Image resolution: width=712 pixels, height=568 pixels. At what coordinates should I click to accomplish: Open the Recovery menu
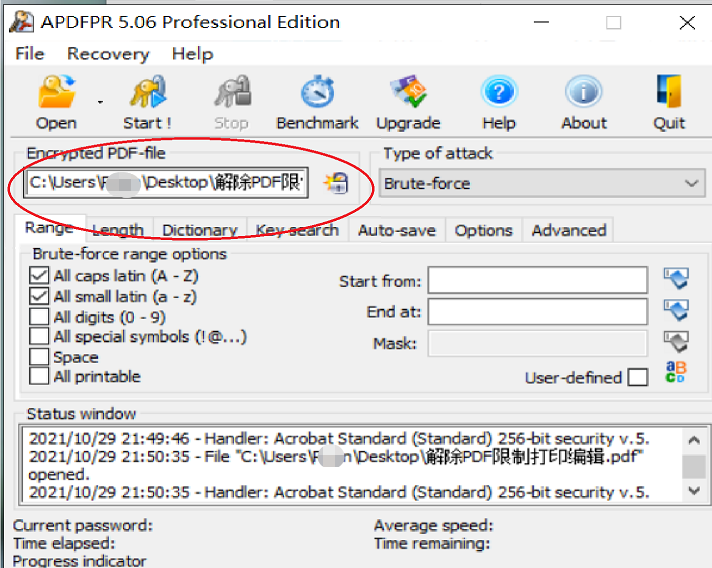pyautogui.click(x=108, y=54)
